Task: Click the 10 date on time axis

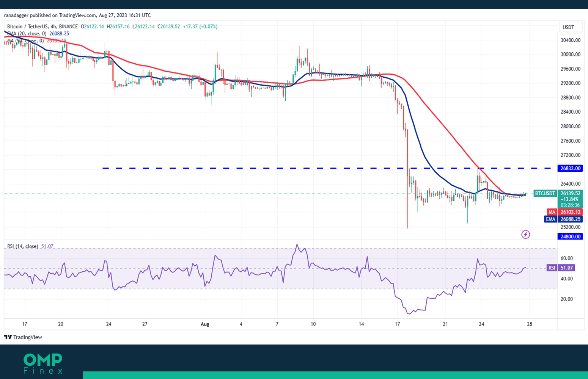Action: [x=313, y=324]
